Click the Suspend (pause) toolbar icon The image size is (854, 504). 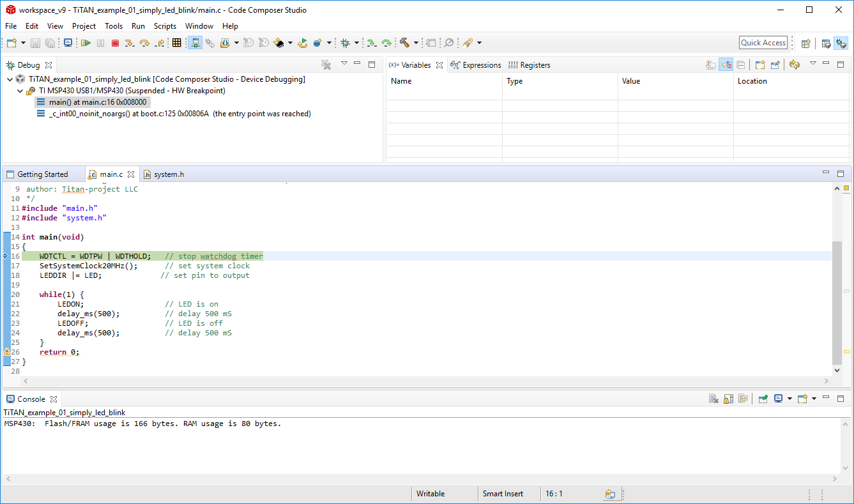[x=100, y=43]
